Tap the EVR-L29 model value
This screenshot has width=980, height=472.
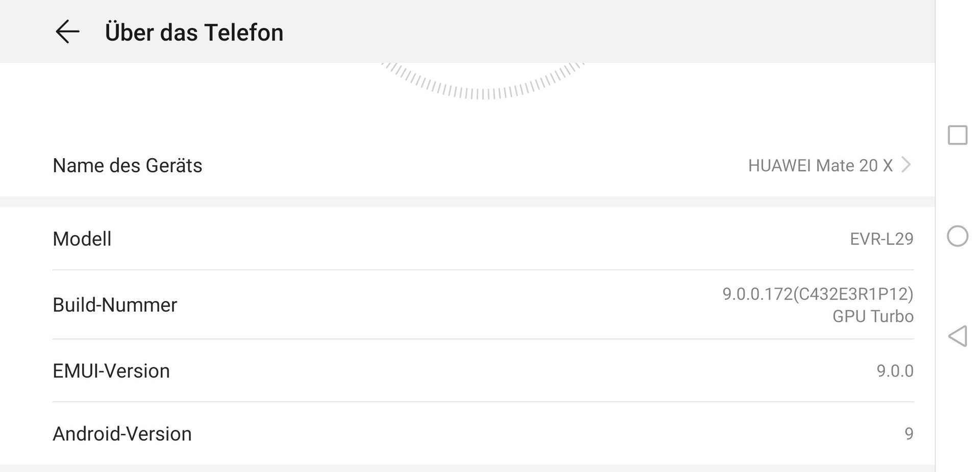click(x=881, y=239)
